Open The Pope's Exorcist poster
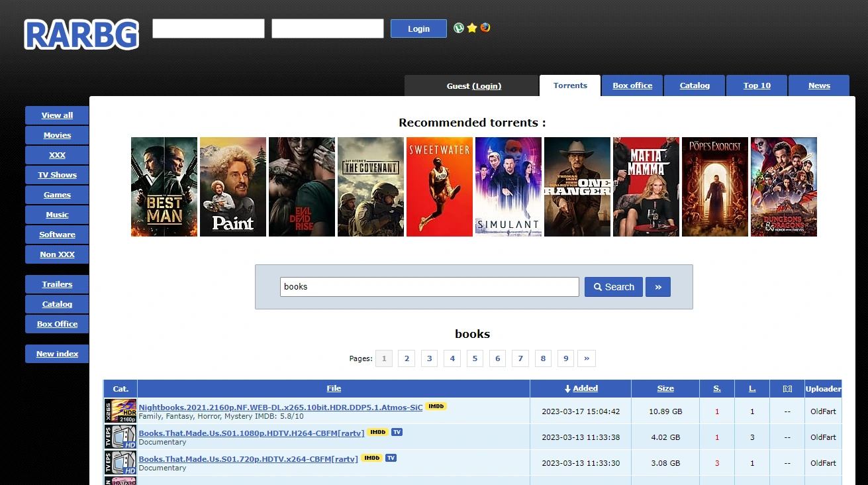The image size is (868, 485). pos(715,187)
